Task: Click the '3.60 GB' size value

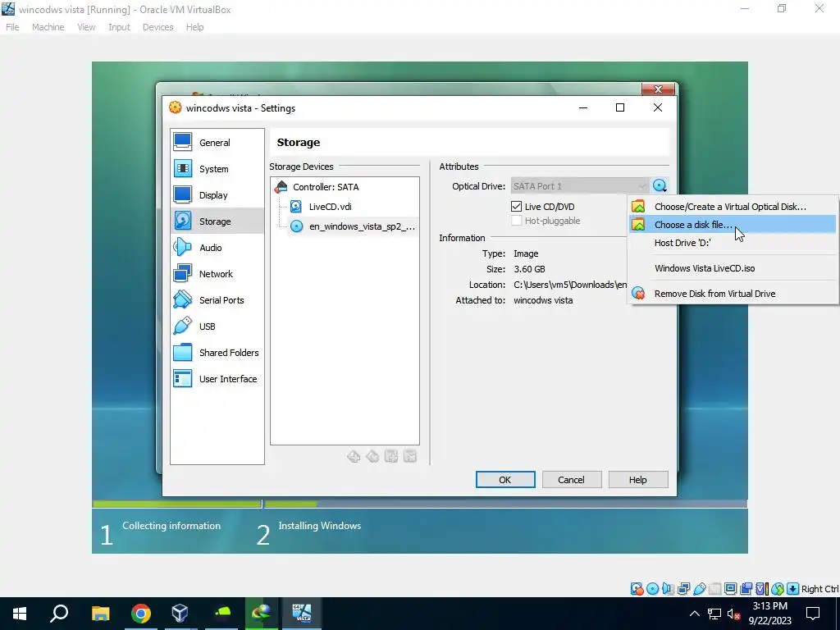Action: click(x=529, y=269)
